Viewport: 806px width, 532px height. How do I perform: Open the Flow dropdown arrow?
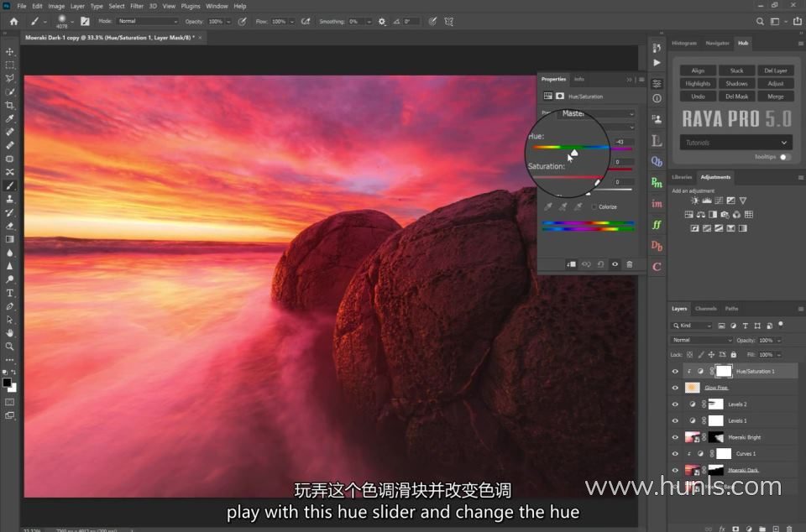click(291, 22)
